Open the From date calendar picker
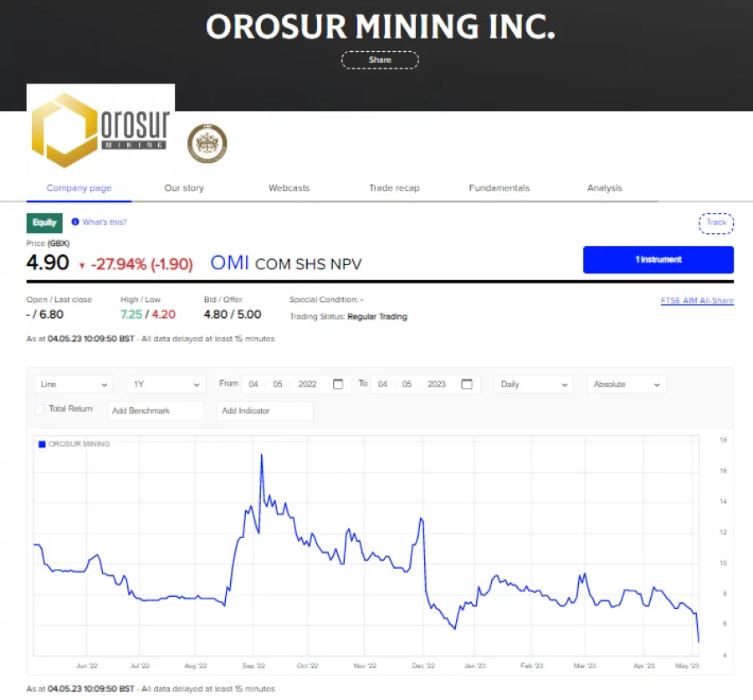This screenshot has height=700, width=753. (338, 384)
